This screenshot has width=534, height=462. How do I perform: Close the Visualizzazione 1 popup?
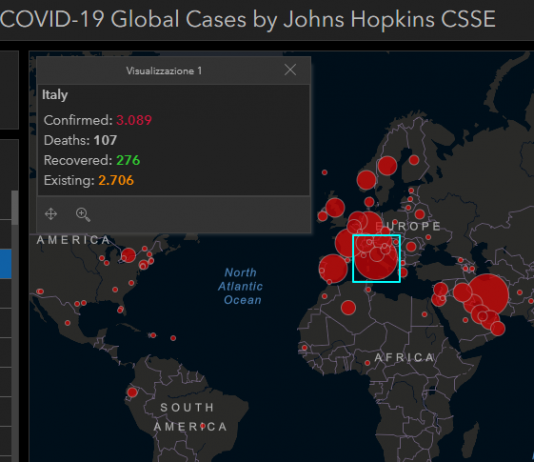[290, 70]
